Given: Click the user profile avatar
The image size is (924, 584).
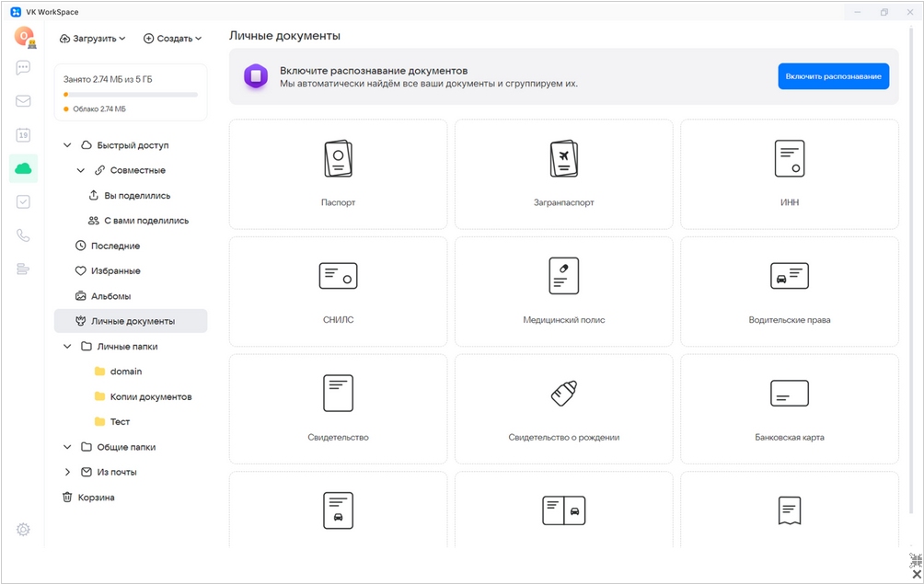Looking at the screenshot, I should (23, 37).
